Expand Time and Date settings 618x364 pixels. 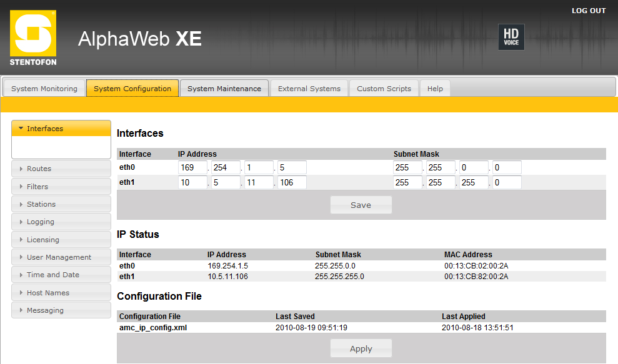[61, 275]
